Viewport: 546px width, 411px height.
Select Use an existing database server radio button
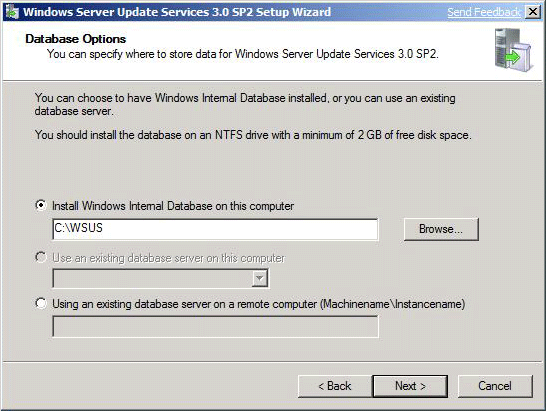pyautogui.click(x=41, y=257)
